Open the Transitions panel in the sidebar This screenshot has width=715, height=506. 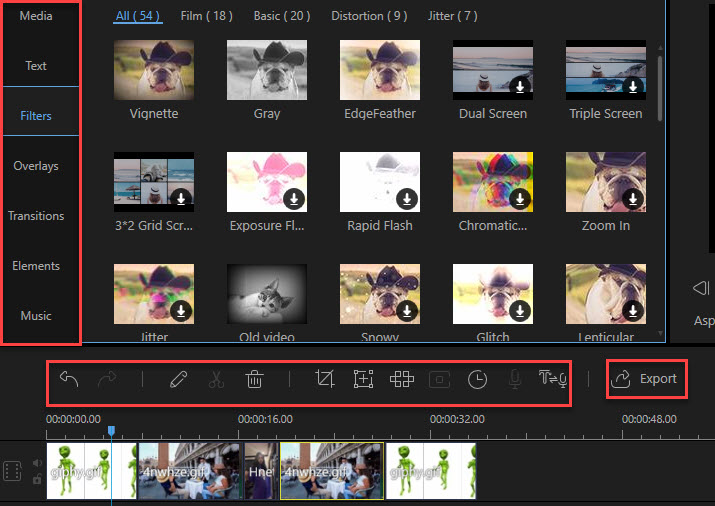click(x=36, y=216)
